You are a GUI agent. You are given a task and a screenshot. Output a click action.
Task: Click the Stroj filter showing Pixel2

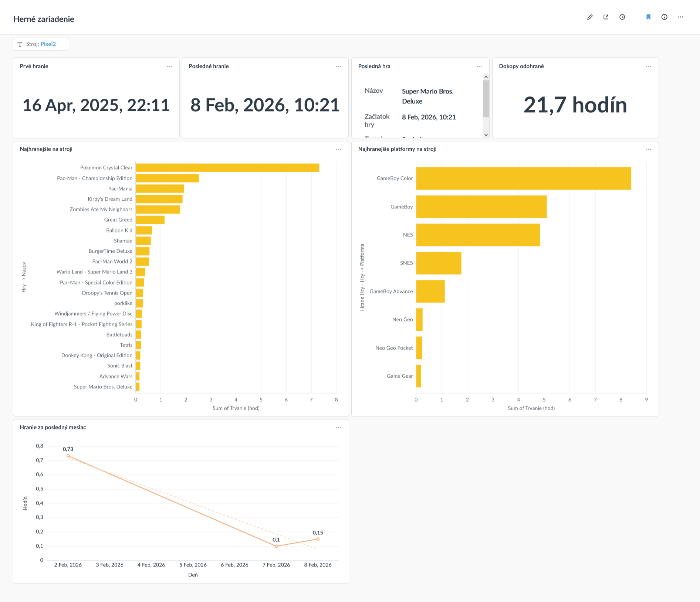click(41, 44)
